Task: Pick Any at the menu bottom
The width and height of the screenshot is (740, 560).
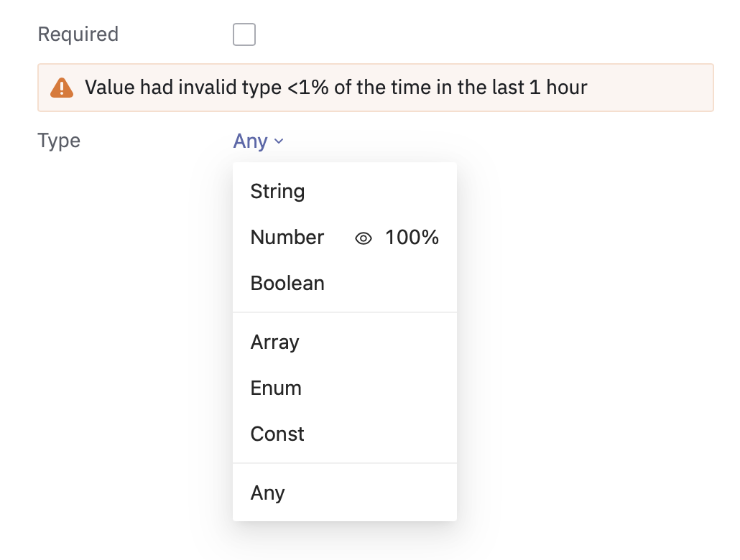Action: click(x=267, y=493)
